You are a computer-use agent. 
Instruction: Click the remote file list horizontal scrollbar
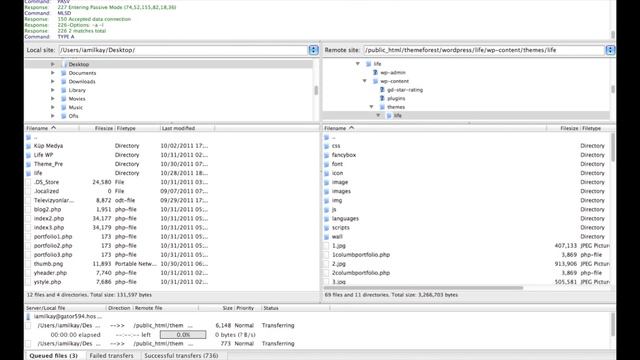[x=423, y=288]
